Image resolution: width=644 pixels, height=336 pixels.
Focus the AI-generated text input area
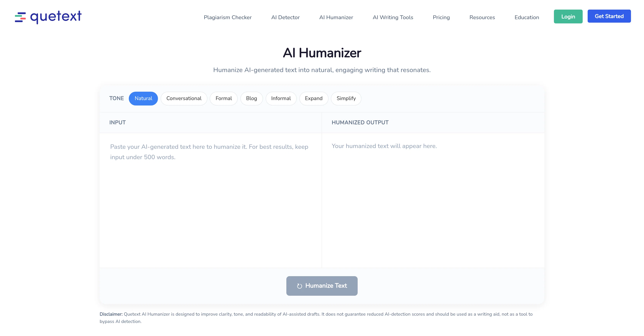210,200
